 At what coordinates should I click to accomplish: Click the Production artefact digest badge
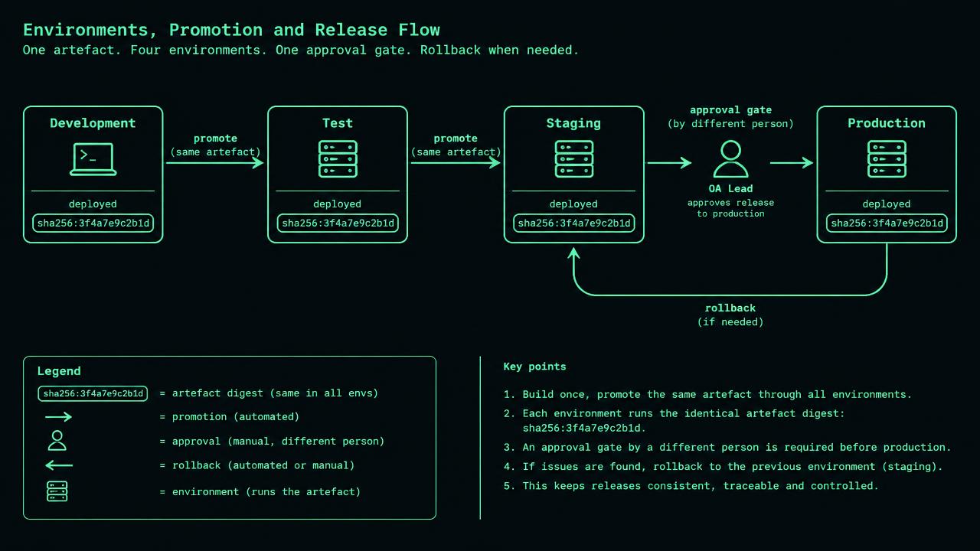click(x=887, y=223)
